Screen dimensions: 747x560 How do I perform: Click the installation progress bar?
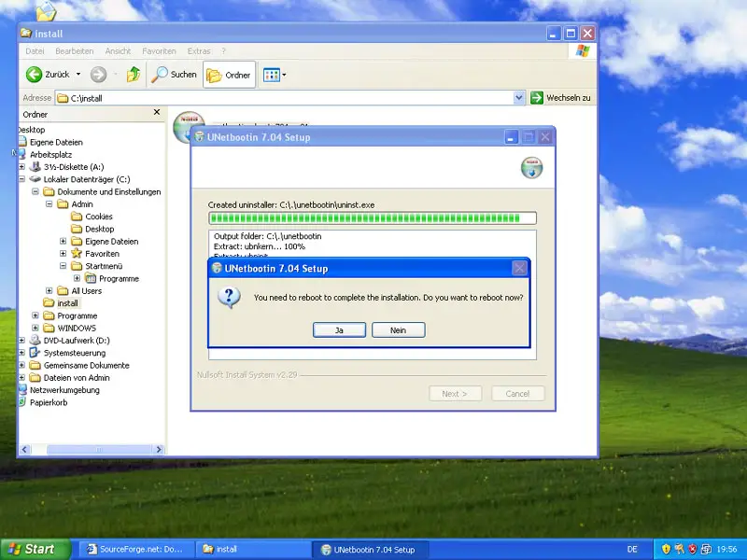point(373,218)
